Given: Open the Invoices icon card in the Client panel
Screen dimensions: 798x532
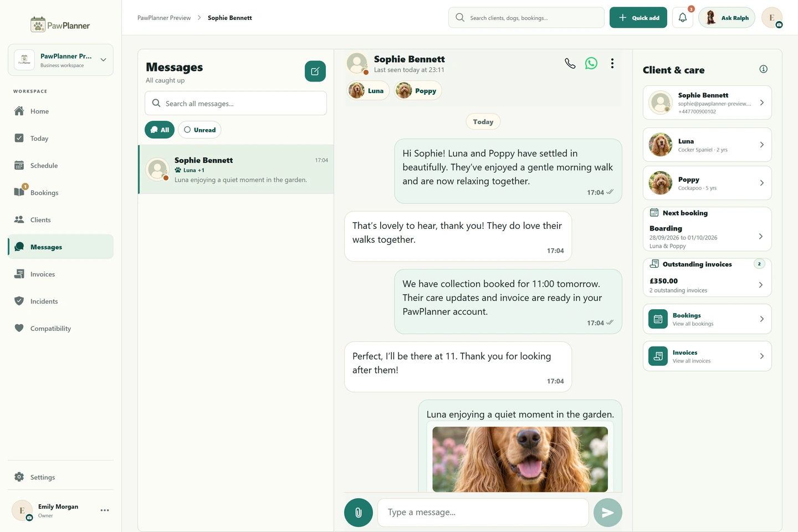Looking at the screenshot, I should point(707,356).
